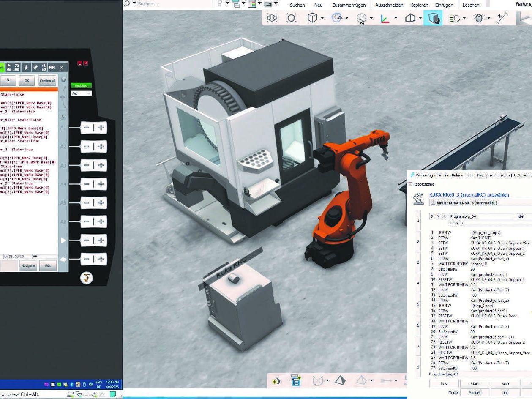Click the coordinate axes display icon
This screenshot has height=399, width=532.
point(385,18)
